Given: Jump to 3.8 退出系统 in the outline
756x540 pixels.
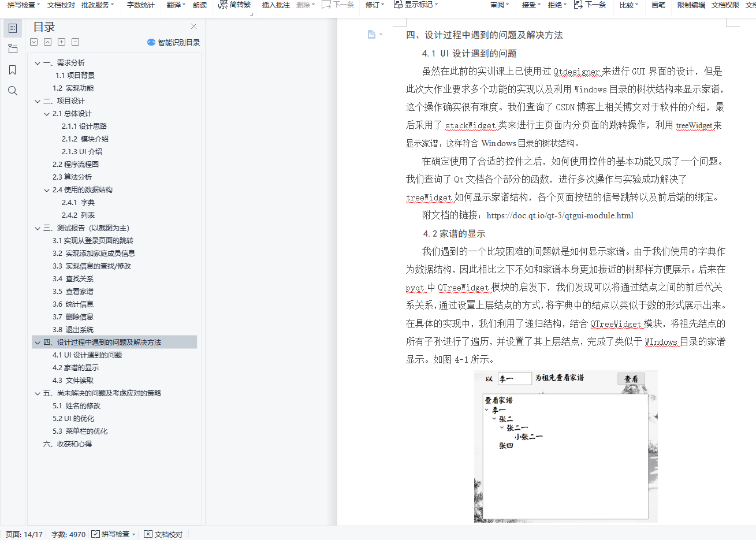Looking at the screenshot, I should point(73,330).
